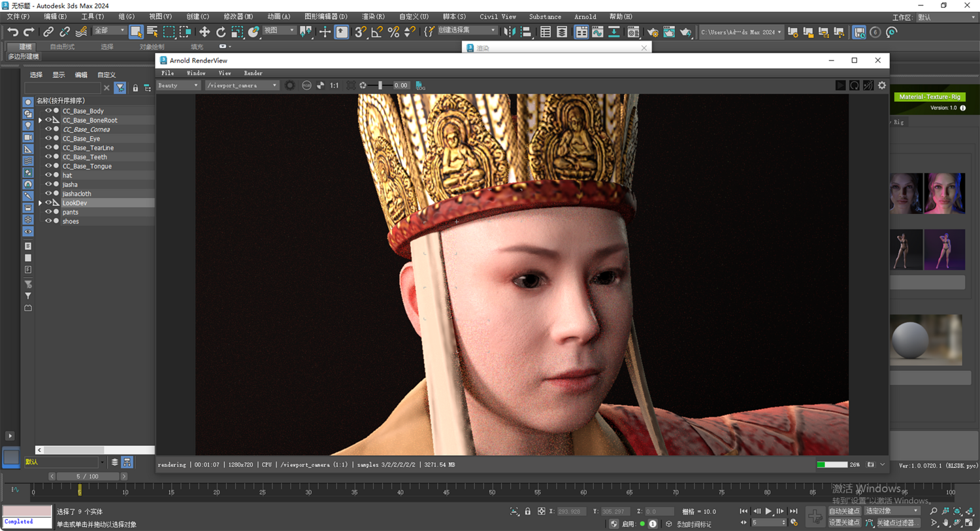This screenshot has height=531, width=980.
Task: Click the 设置关键点 Set Key button
Action: pyautogui.click(x=844, y=522)
